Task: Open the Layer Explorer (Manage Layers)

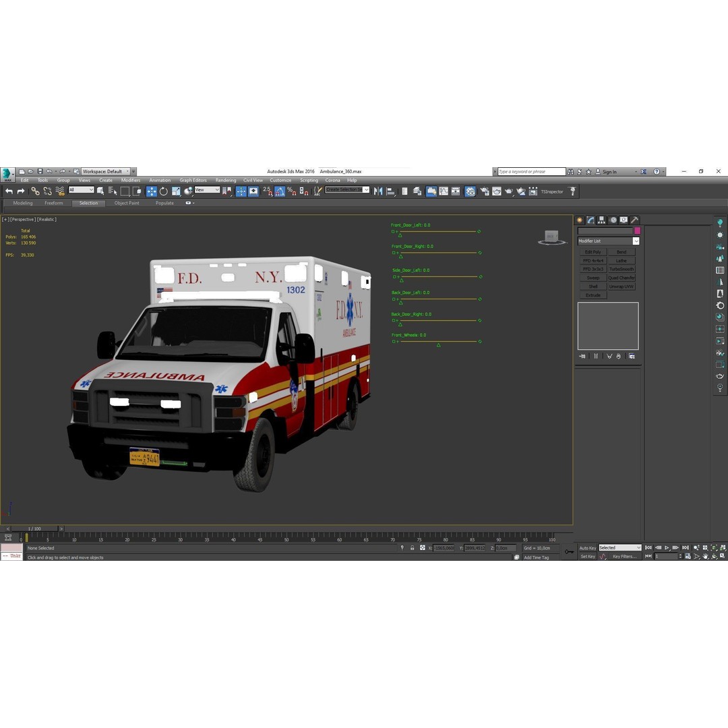Action: (x=417, y=191)
